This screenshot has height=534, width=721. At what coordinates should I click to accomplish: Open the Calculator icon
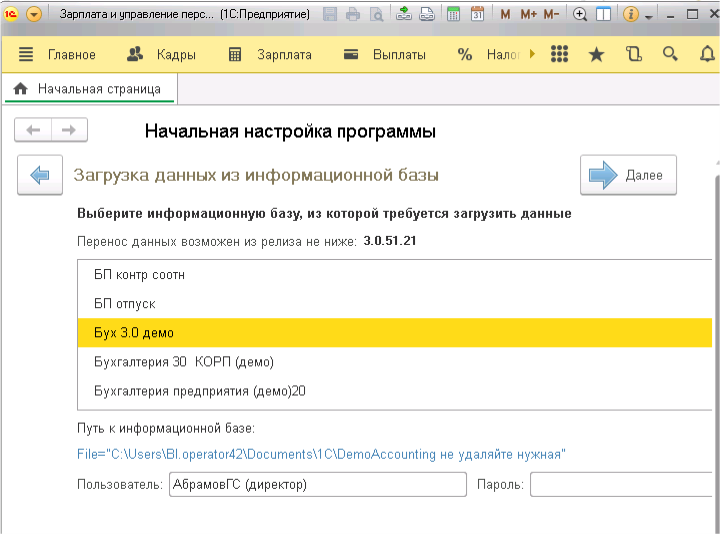tap(453, 14)
